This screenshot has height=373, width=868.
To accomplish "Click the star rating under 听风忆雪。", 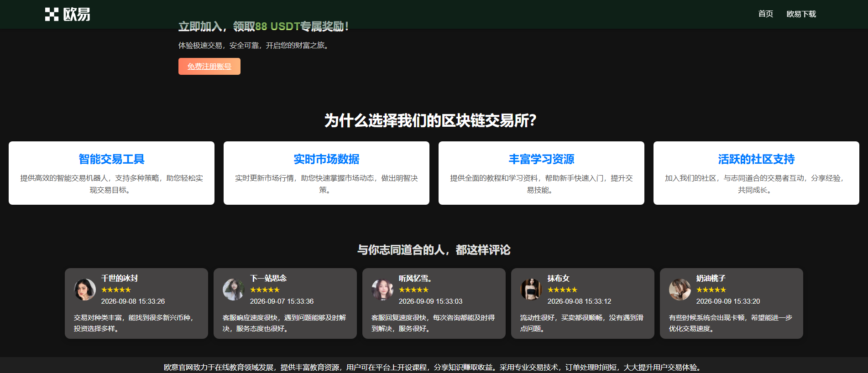I will point(413,290).
